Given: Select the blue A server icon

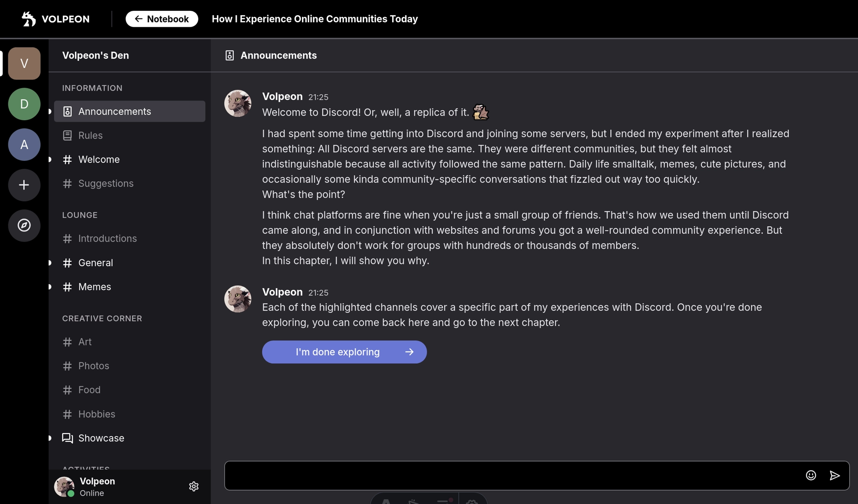Looking at the screenshot, I should 24,145.
